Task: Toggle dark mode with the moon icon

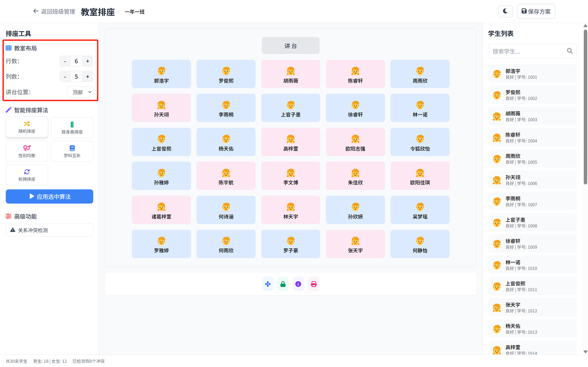Action: [505, 11]
